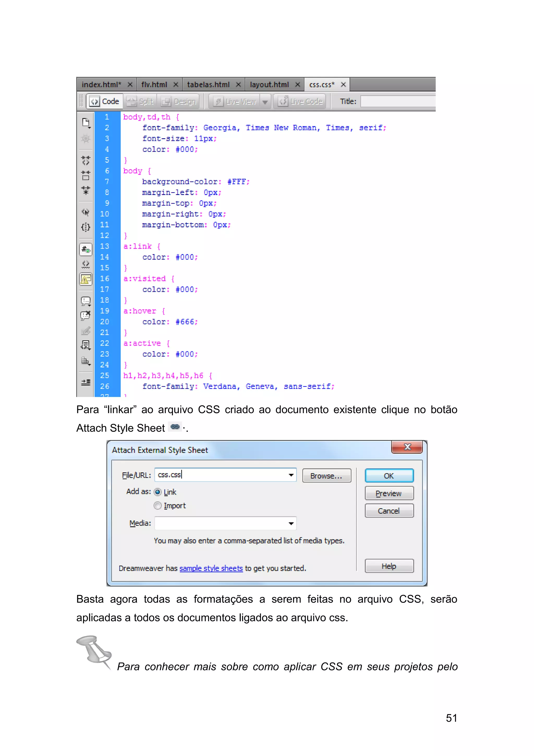Click code line 'color: #666;'
Image resolution: width=534 pixels, height=756 pixels.
pos(170,322)
